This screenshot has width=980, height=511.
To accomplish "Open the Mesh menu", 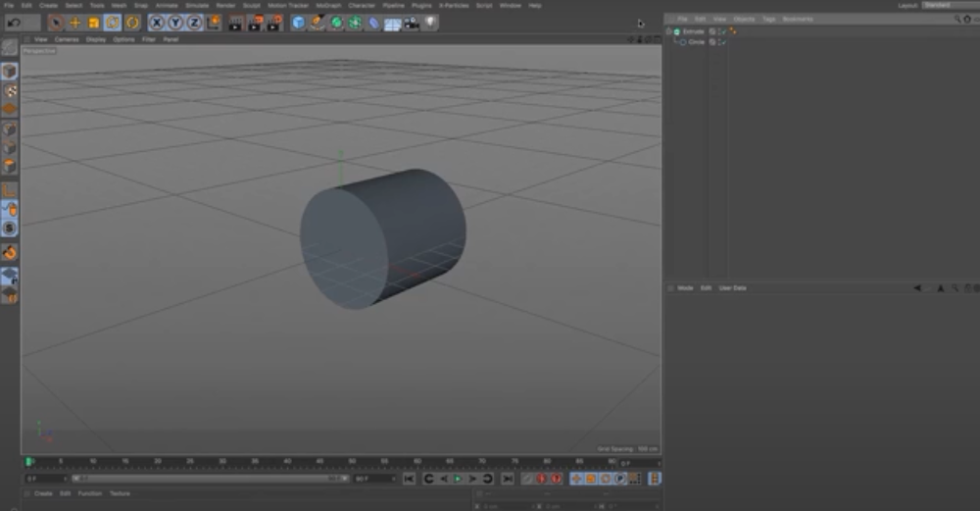I will pos(119,5).
